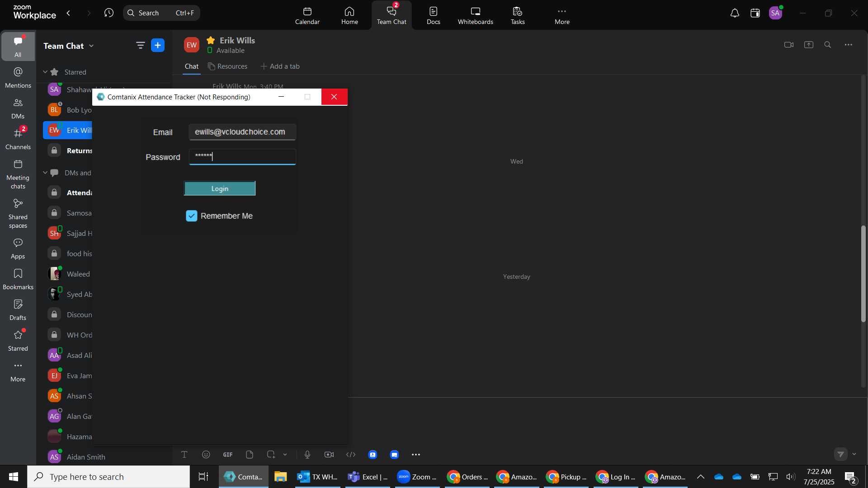Screen dimensions: 868x488
Task: Click the Email input field
Action: click(242, 132)
